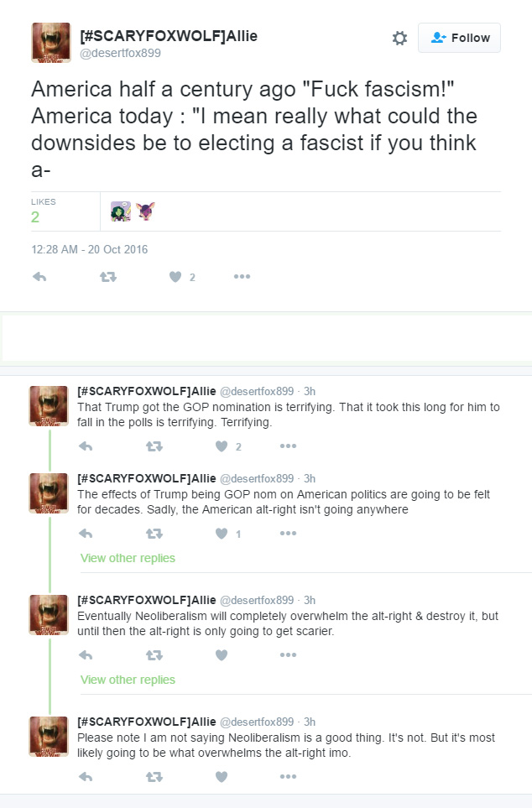Open the more options dots on main tweet

coord(242,277)
